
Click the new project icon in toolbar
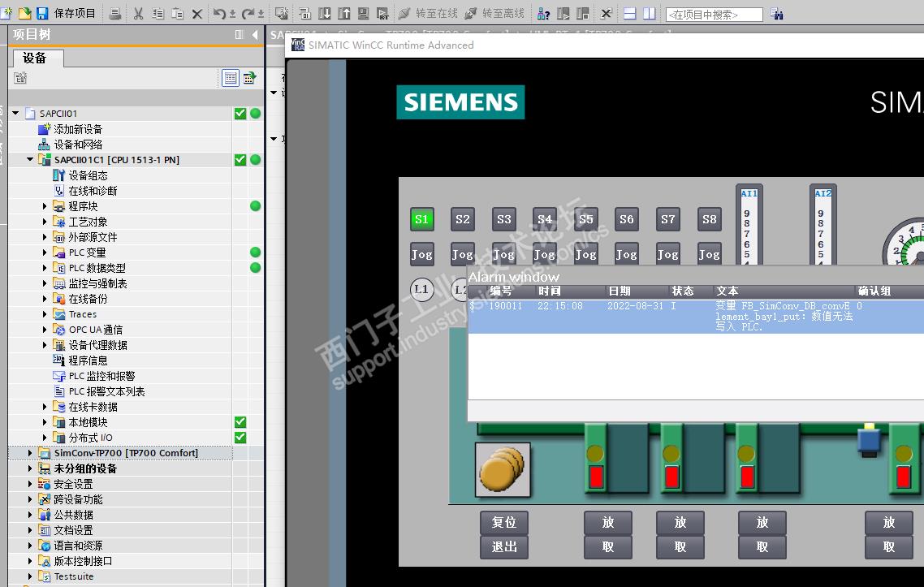(7, 13)
